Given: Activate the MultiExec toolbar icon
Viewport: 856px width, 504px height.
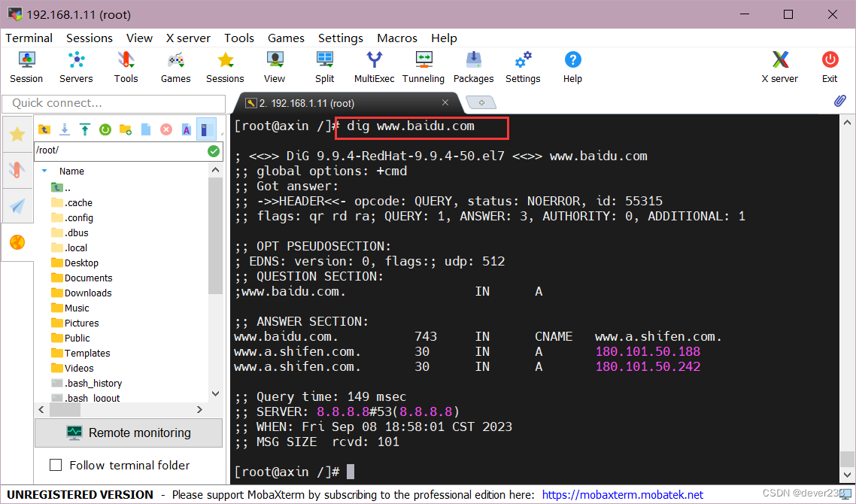Looking at the screenshot, I should 374,67.
